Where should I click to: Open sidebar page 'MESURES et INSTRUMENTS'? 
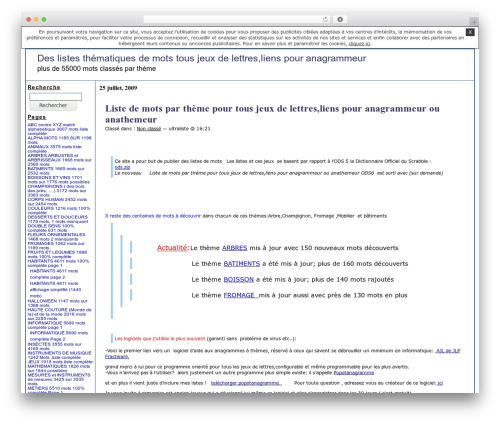tap(59, 379)
